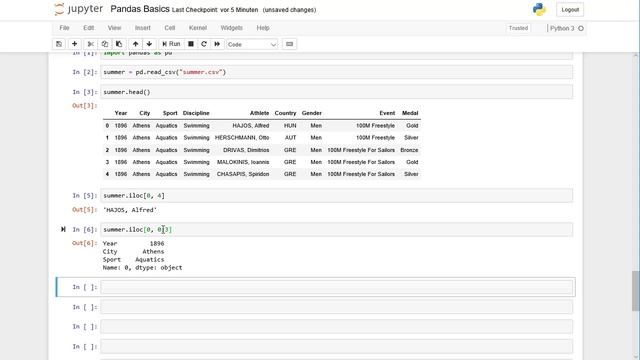Click the AUT country cell
This screenshot has height=360, width=640.
[x=290, y=138]
